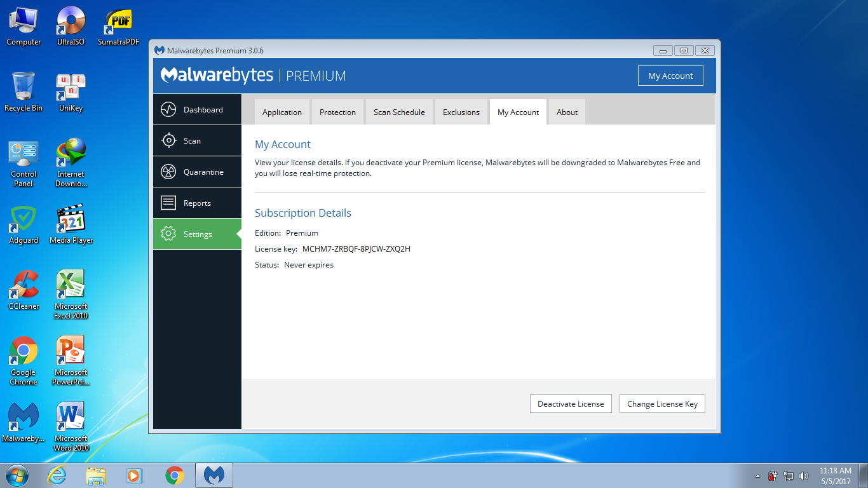Click the Show Desktop strip after the clock
The height and width of the screenshot is (488, 868).
863,476
